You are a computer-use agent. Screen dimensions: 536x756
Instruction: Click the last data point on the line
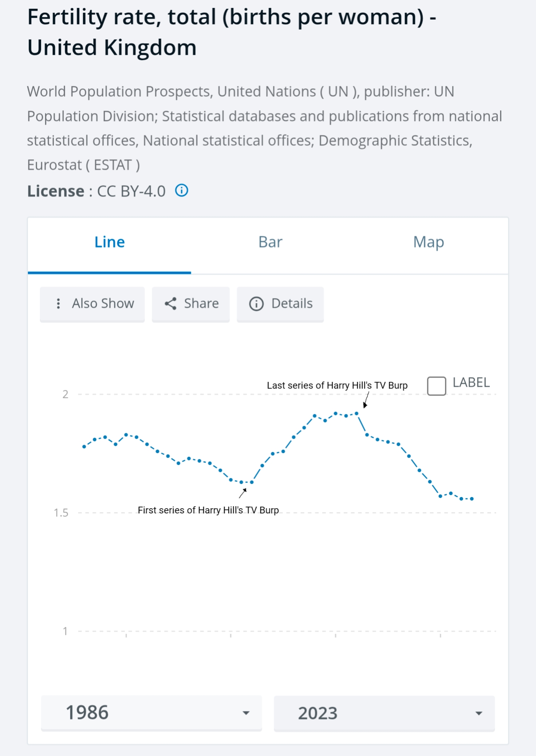(472, 499)
